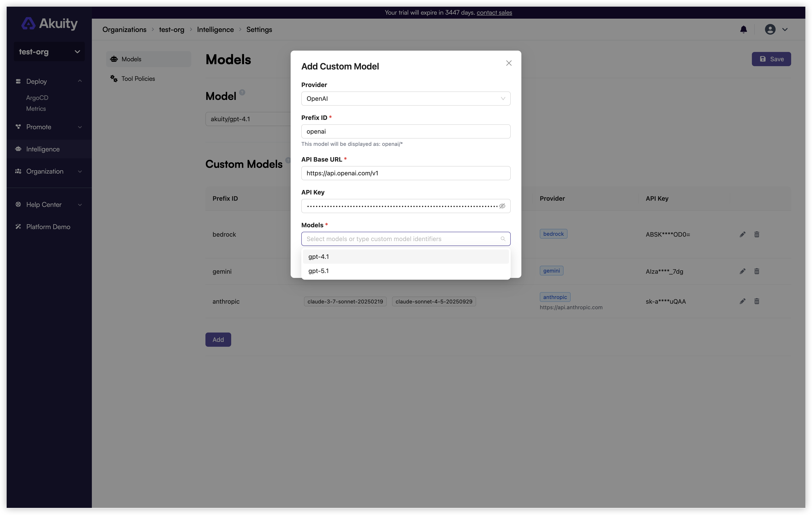Click the Promote sidebar icon
Screen dimensions: 812x515
point(18,127)
